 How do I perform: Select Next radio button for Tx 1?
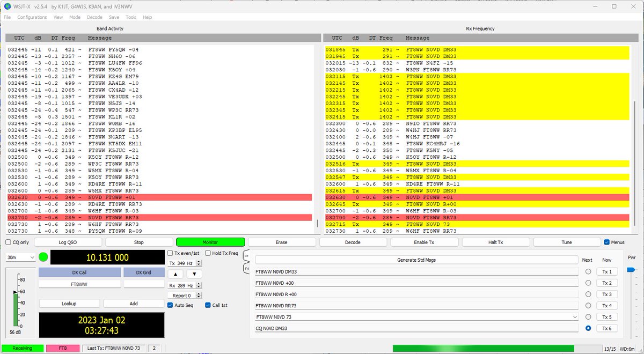point(588,271)
